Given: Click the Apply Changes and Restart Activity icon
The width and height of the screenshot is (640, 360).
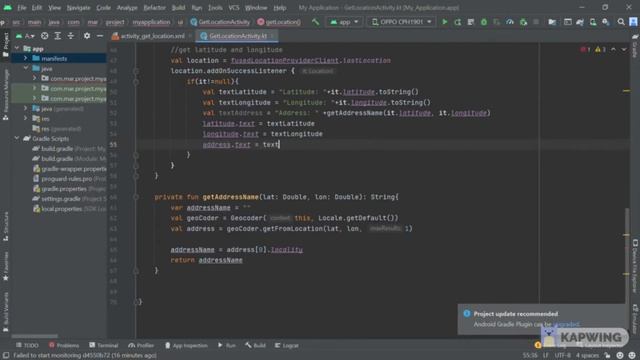Looking at the screenshot, I should [458, 22].
